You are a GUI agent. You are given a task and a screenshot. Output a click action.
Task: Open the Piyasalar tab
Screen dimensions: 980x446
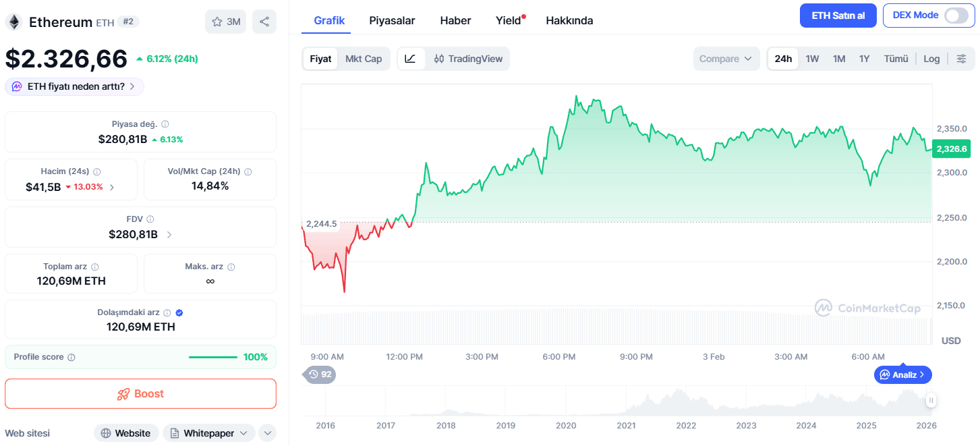tap(392, 20)
